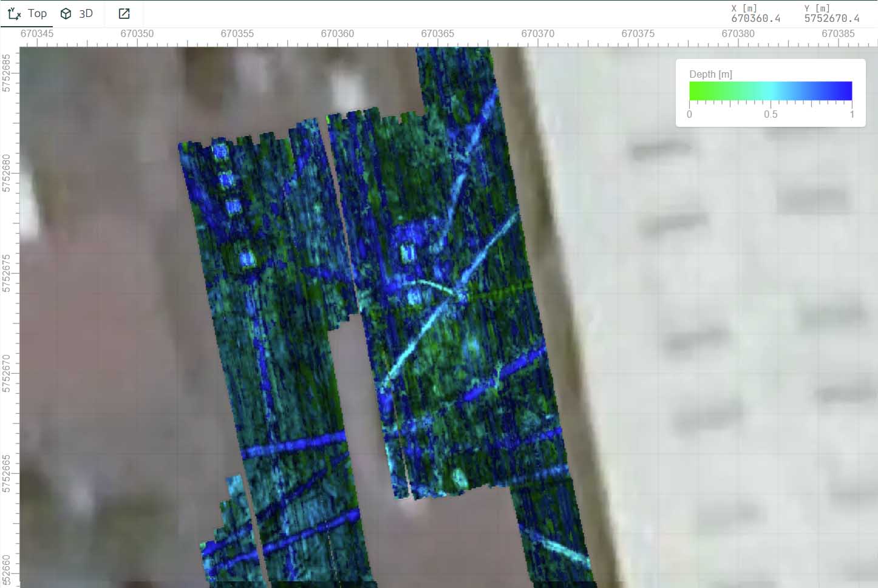Click the 670350 label on horizontal ruler
Viewport: 878px width, 588px height.
137,33
